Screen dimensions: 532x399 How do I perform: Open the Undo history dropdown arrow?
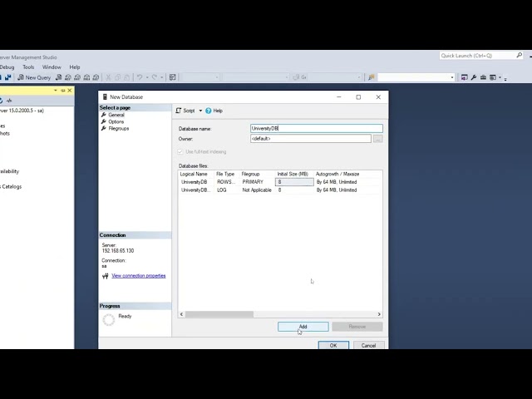point(147,77)
